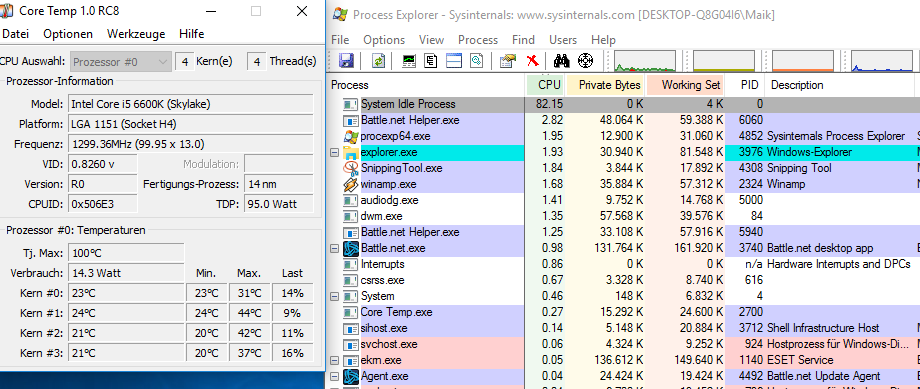This screenshot has height=389, width=920.
Task: Open the Process menu in Process Explorer
Action: (478, 40)
